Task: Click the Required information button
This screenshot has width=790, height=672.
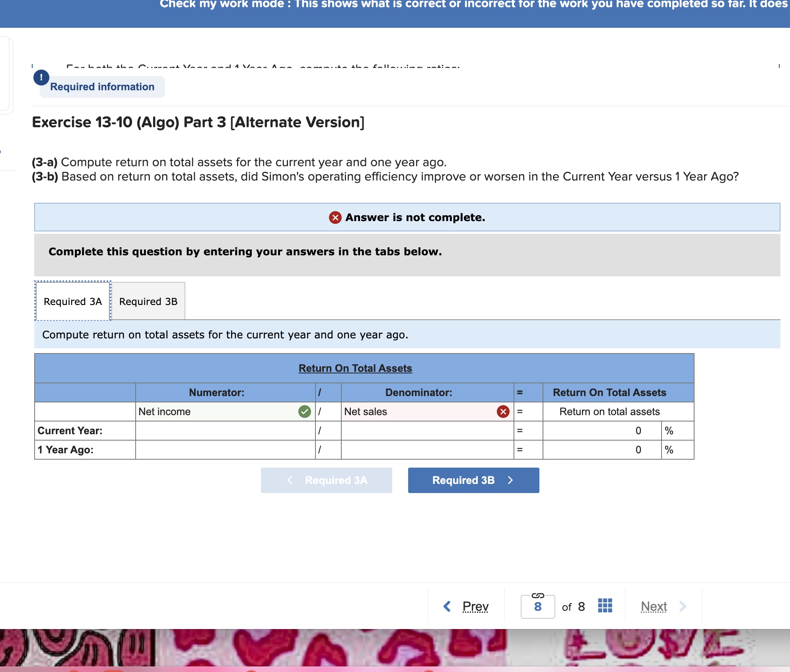Action: point(102,86)
